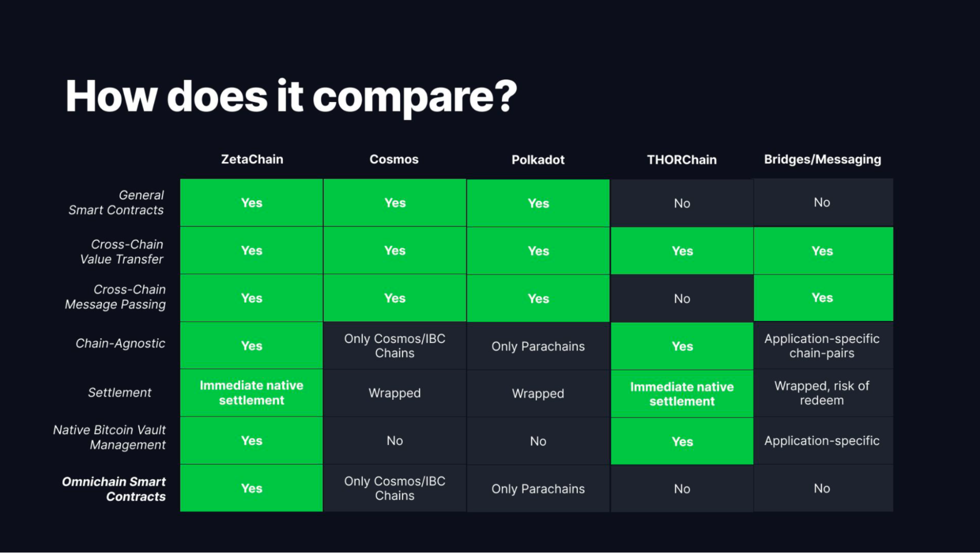The width and height of the screenshot is (980, 553).
Task: Select the THORChain column header
Action: (682, 160)
